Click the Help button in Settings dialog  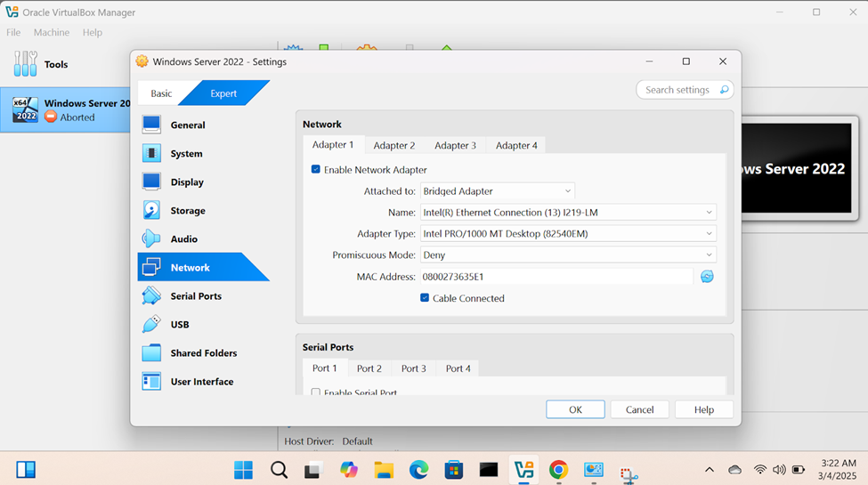pyautogui.click(x=704, y=409)
